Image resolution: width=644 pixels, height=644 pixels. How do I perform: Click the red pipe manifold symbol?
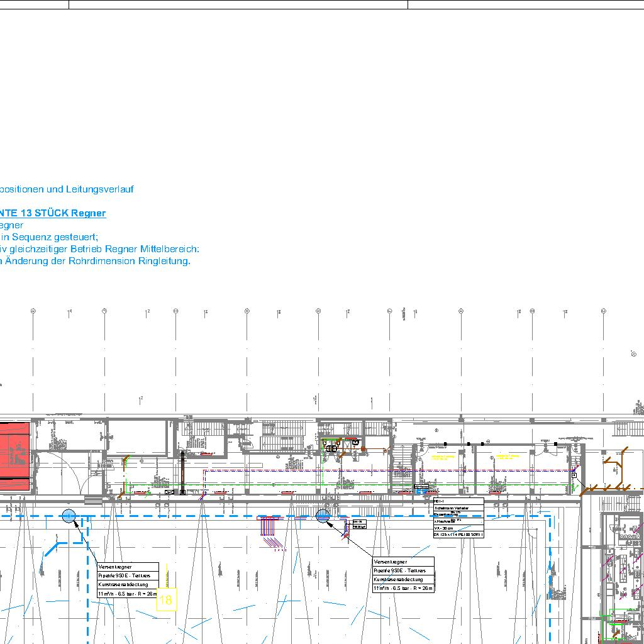[x=271, y=527]
